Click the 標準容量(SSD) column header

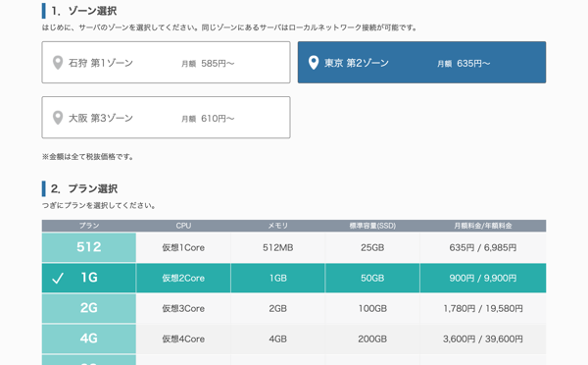(x=372, y=226)
